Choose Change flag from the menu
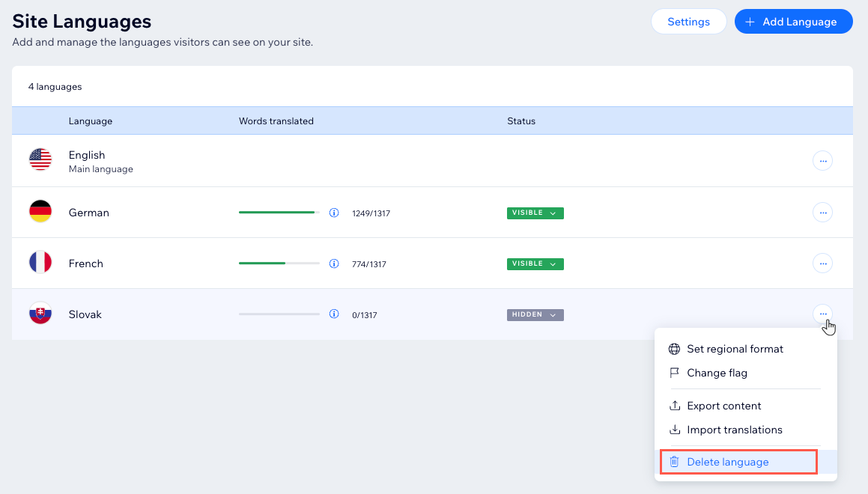 [x=717, y=373]
